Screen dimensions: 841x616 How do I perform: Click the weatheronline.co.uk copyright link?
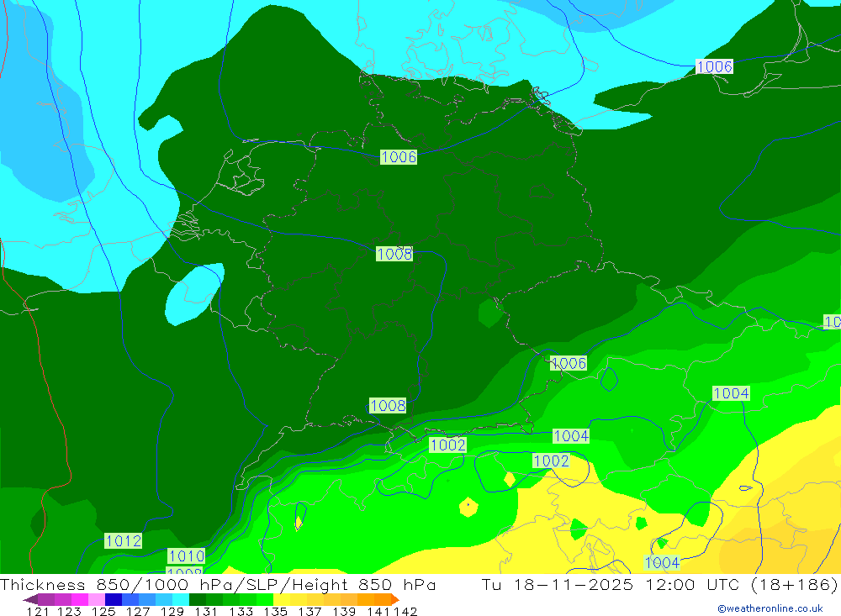[770, 608]
